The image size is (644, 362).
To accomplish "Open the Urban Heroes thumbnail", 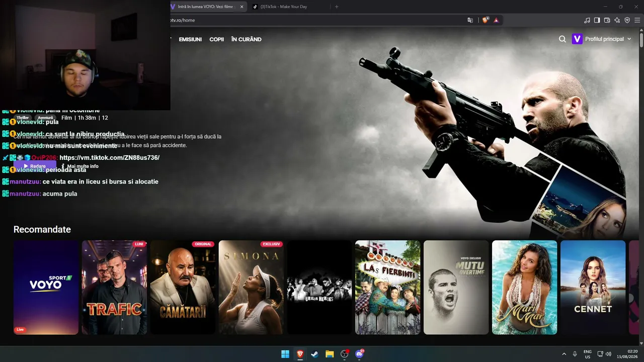I will 319,287.
